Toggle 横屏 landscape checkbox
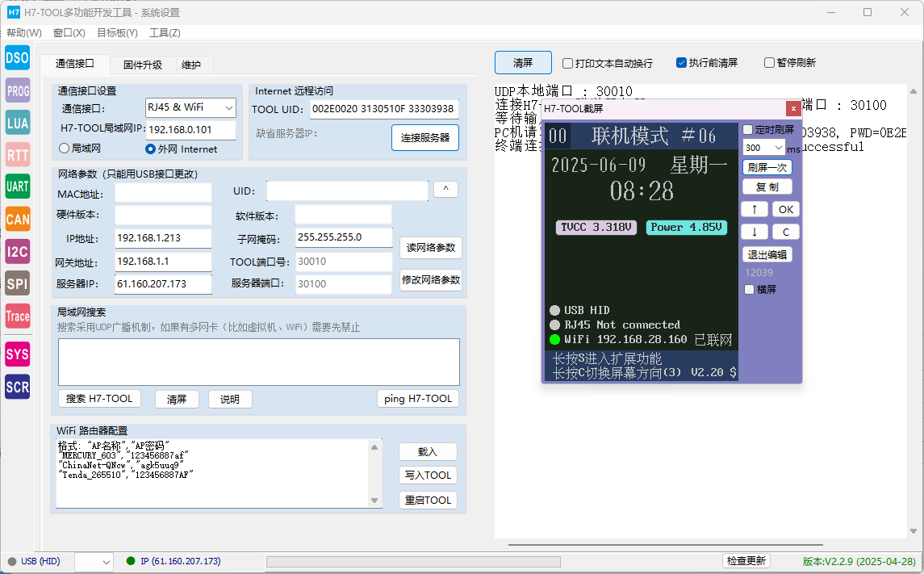The height and width of the screenshot is (574, 924). 760,289
